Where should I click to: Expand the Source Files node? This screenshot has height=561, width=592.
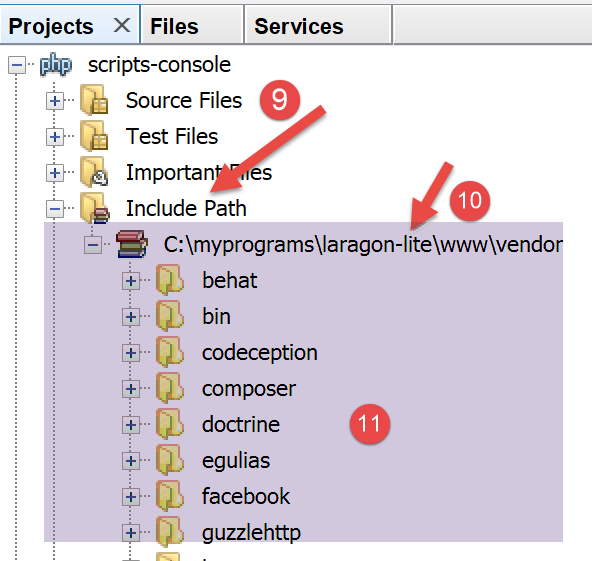coord(55,101)
